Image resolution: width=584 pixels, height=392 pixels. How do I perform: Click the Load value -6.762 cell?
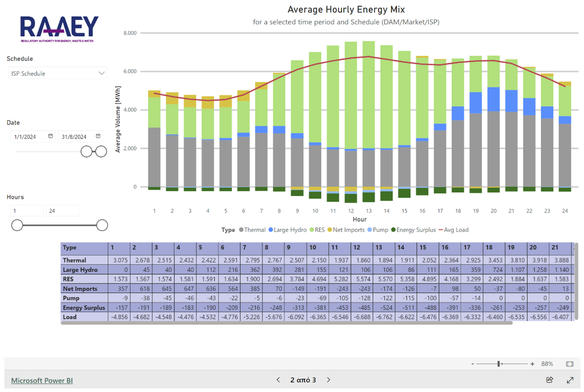tap(384, 317)
